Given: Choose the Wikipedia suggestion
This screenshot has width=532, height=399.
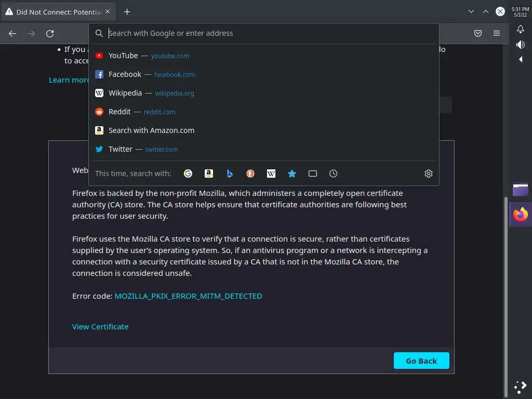Looking at the screenshot, I should click(263, 93).
